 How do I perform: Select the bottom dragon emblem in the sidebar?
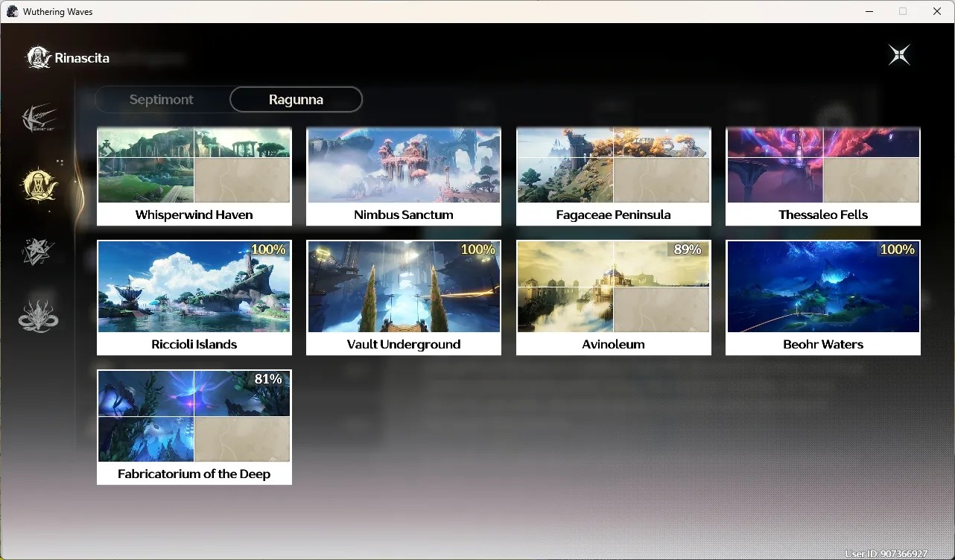[x=38, y=316]
